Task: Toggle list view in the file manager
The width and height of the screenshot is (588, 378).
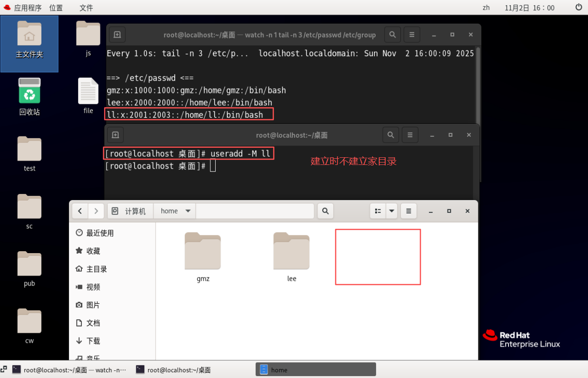Action: (x=378, y=211)
